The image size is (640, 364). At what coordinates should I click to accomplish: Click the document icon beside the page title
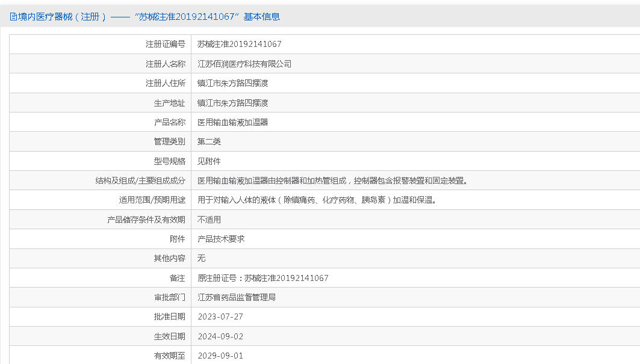tap(13, 17)
